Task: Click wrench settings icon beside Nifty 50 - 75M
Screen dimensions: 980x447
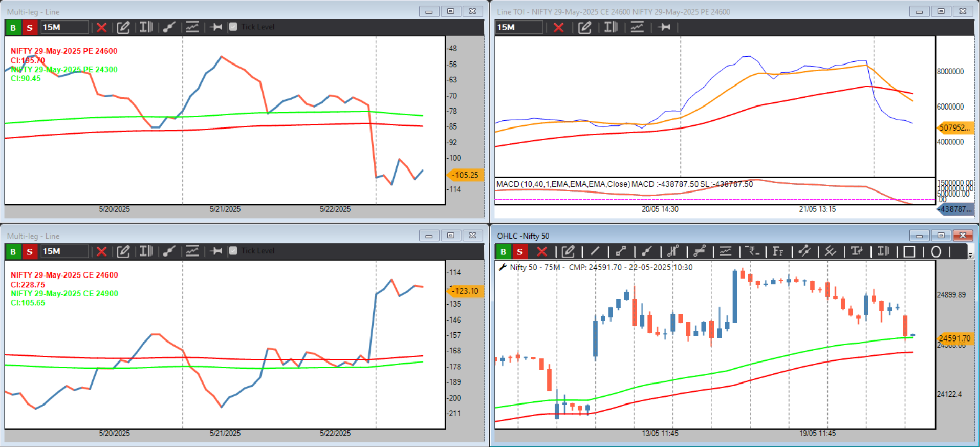Action: tap(503, 267)
